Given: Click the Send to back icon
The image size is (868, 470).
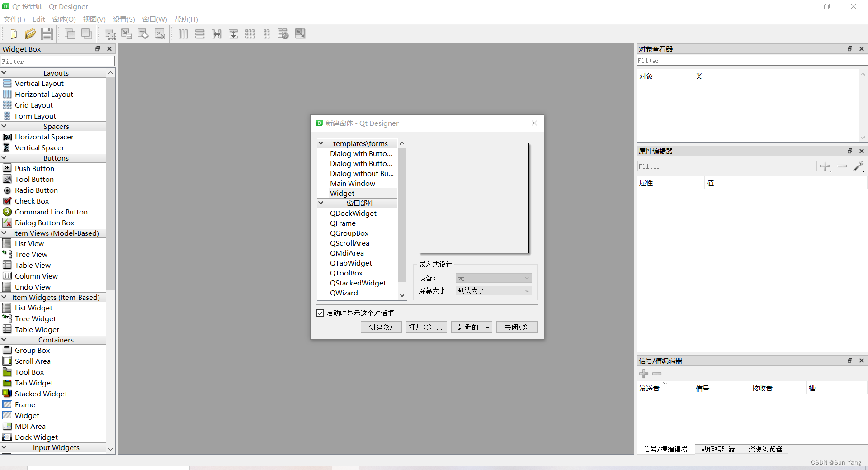Looking at the screenshot, I should [86, 34].
